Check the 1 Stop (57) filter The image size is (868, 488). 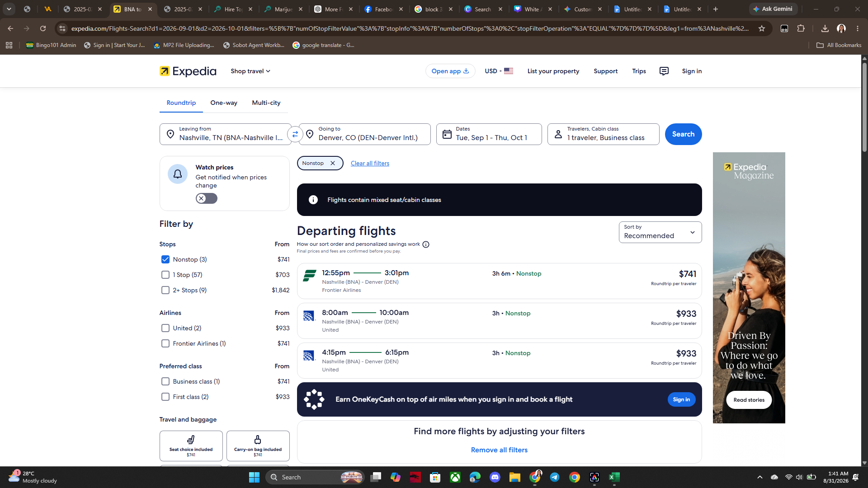click(165, 275)
